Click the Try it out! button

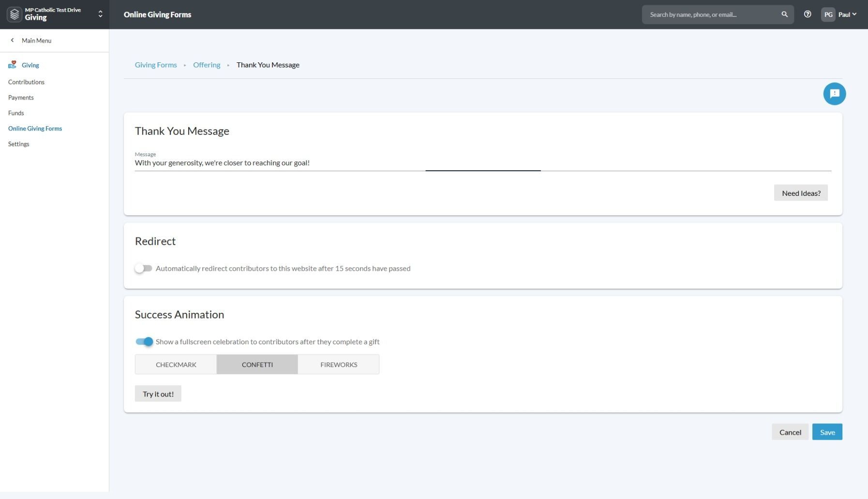click(158, 394)
